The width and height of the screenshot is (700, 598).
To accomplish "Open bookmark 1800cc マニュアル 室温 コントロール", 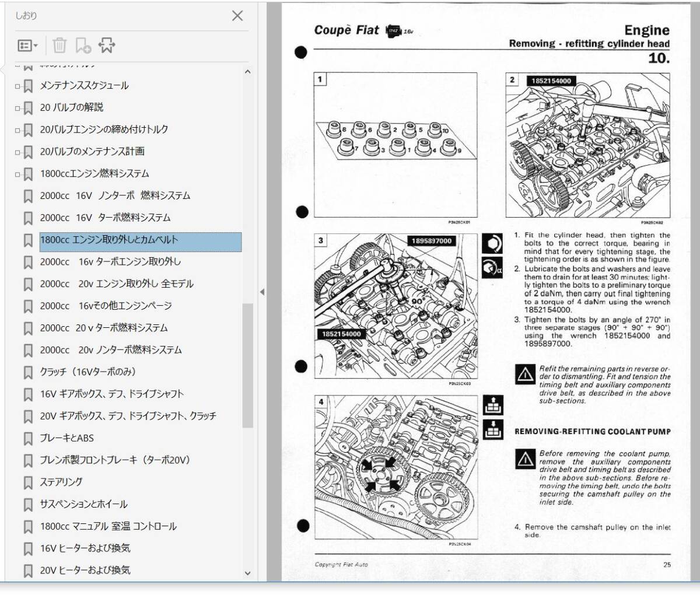I will (x=108, y=526).
